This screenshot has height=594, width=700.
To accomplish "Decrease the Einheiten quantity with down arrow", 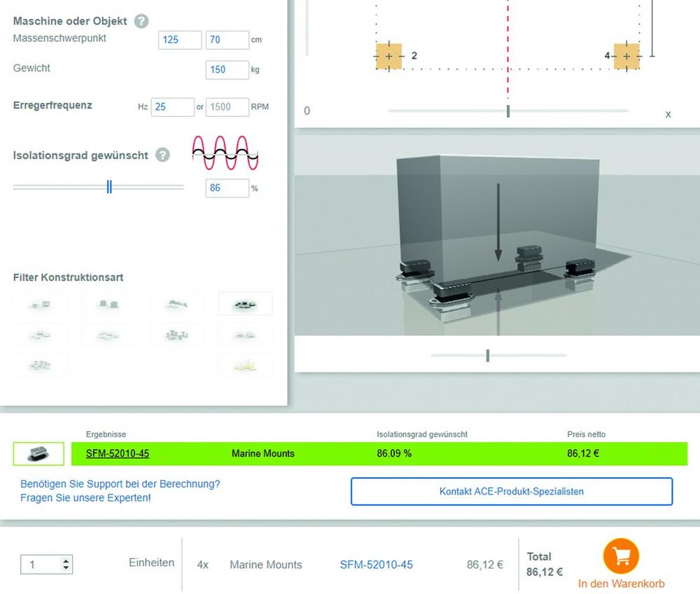I will (x=66, y=567).
